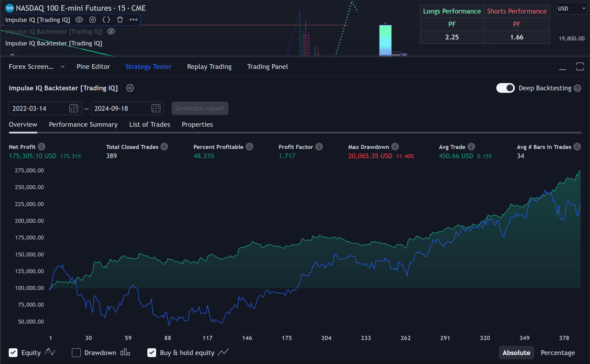Show Profit Factor info tooltip

(319, 147)
